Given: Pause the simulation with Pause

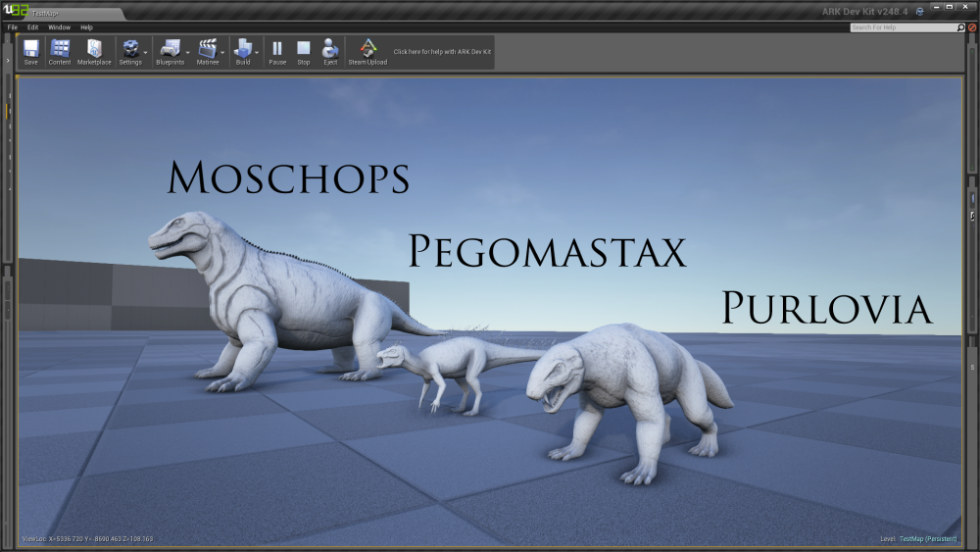Looking at the screenshot, I should pyautogui.click(x=277, y=52).
